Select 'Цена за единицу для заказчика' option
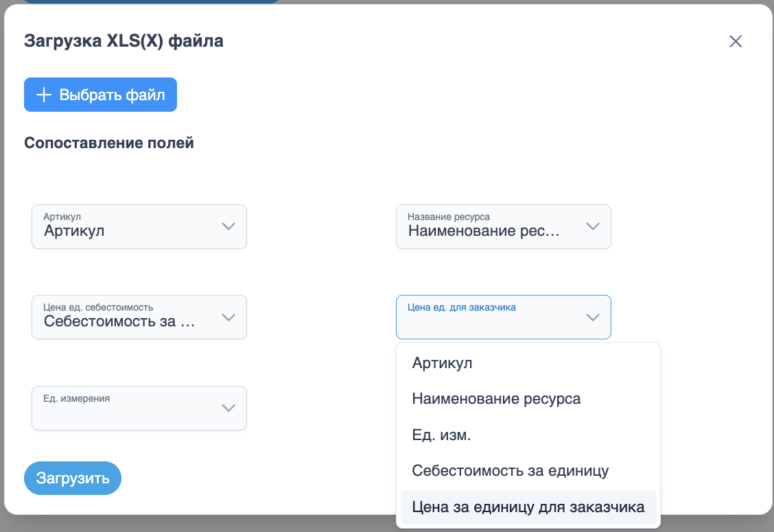Image resolution: width=774 pixels, height=532 pixels. point(528,507)
